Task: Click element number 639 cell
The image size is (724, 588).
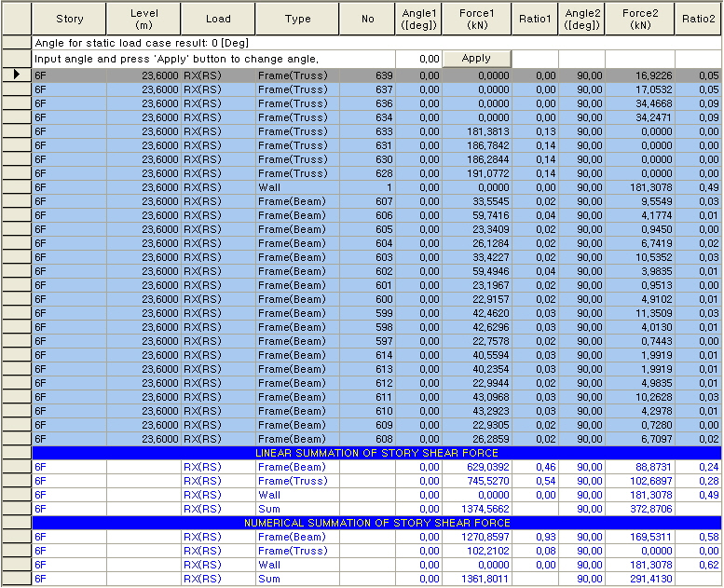Action: [x=367, y=75]
